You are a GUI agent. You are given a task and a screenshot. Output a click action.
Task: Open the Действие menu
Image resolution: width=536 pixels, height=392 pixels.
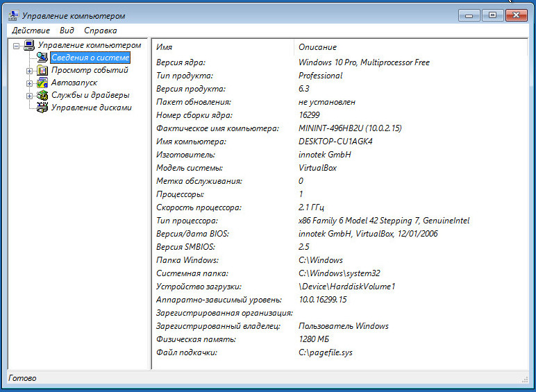coord(31,31)
